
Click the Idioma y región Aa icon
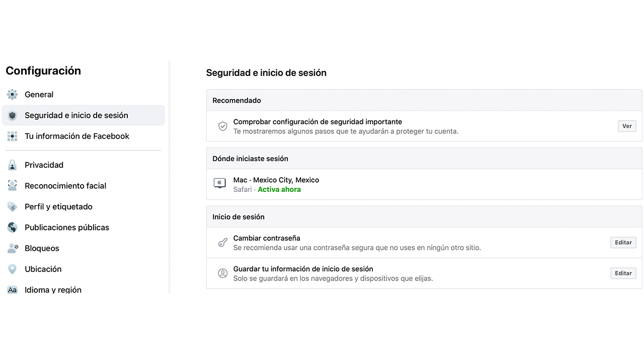click(12, 290)
